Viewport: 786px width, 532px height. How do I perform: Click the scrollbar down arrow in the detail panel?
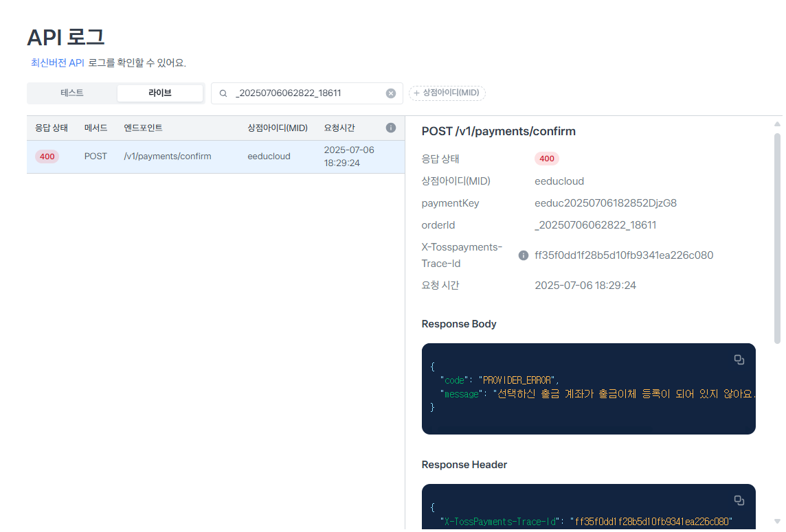pos(778,522)
